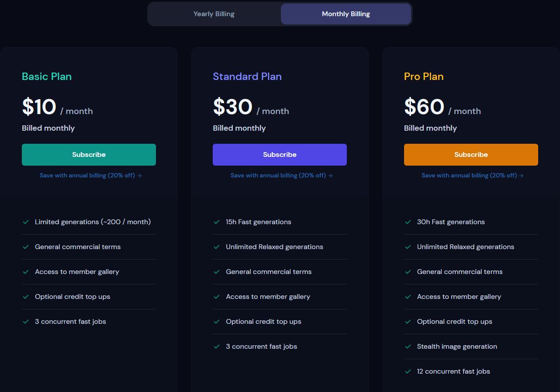Click the orange Pro Plan Subscribe button
The width and height of the screenshot is (560, 392).
pos(471,155)
